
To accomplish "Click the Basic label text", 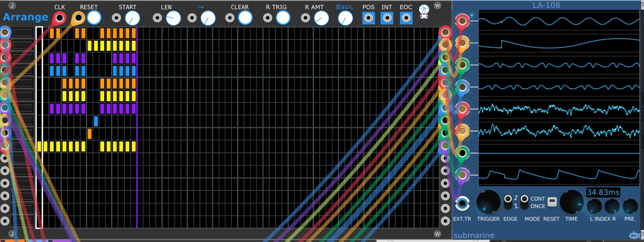I will [344, 7].
